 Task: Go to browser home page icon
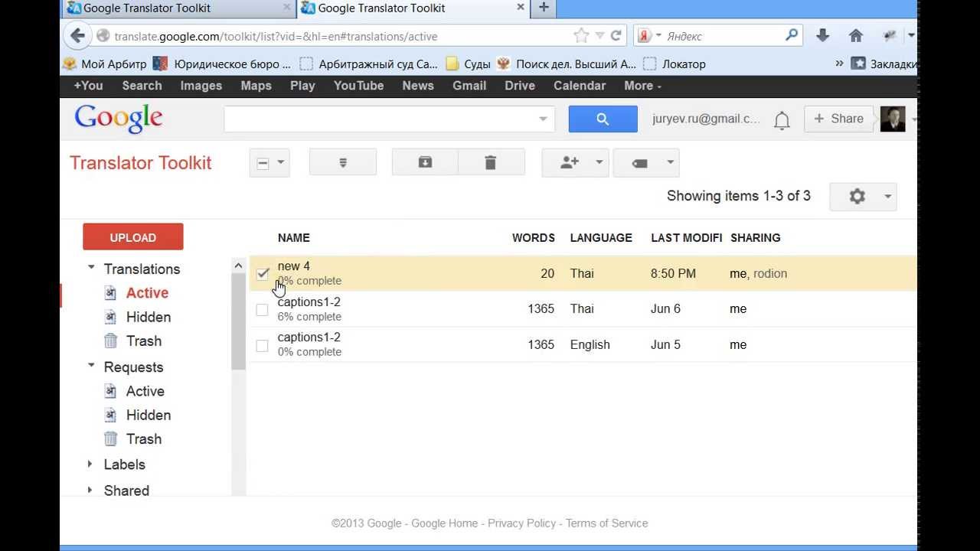point(856,35)
